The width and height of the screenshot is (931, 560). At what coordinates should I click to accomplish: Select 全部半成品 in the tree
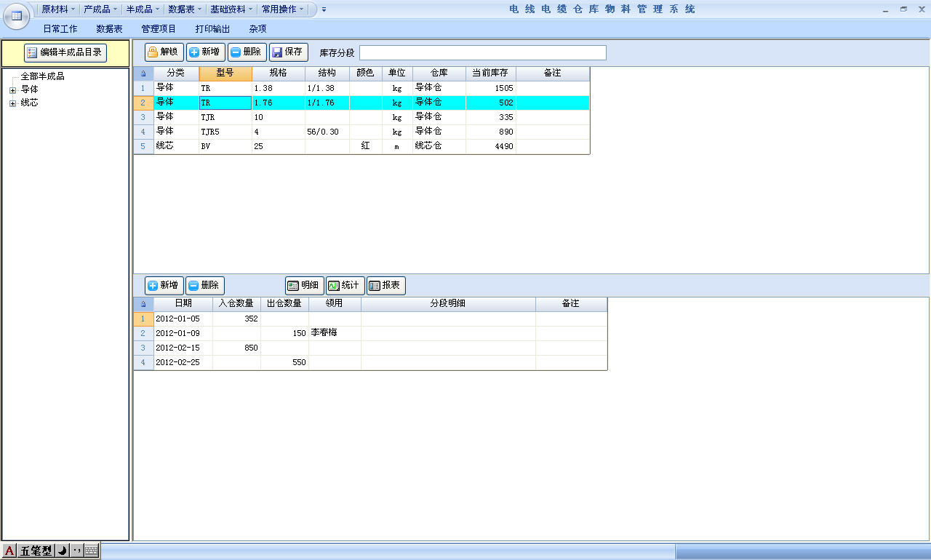[x=43, y=76]
